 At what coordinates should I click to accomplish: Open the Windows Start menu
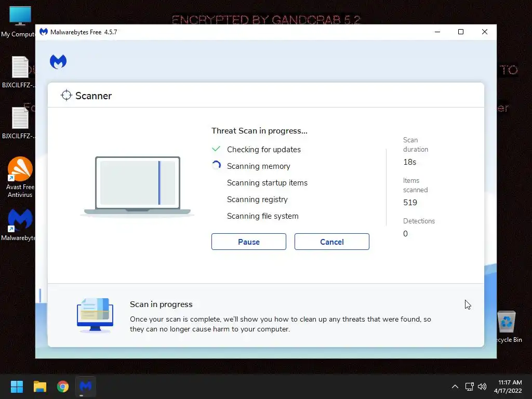point(17,387)
